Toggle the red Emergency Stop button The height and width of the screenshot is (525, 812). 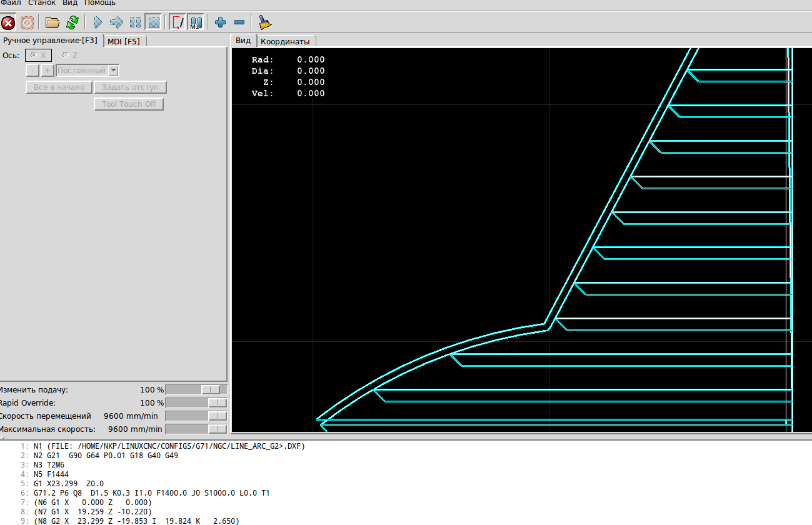pyautogui.click(x=8, y=22)
